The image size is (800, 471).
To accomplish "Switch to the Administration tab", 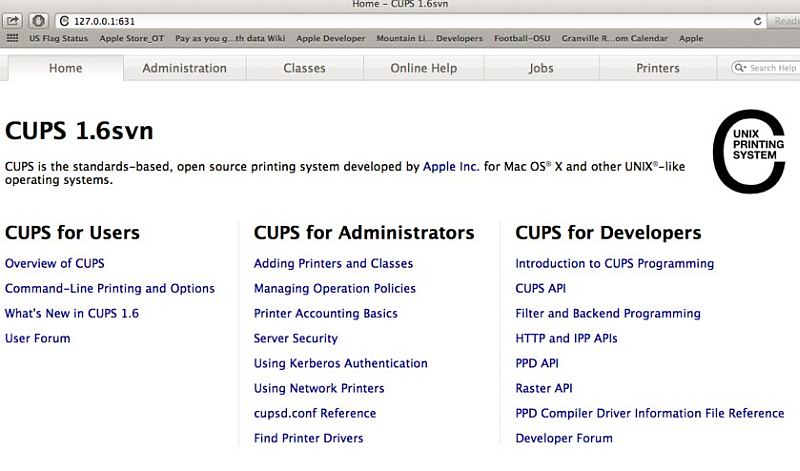I will pos(185,68).
